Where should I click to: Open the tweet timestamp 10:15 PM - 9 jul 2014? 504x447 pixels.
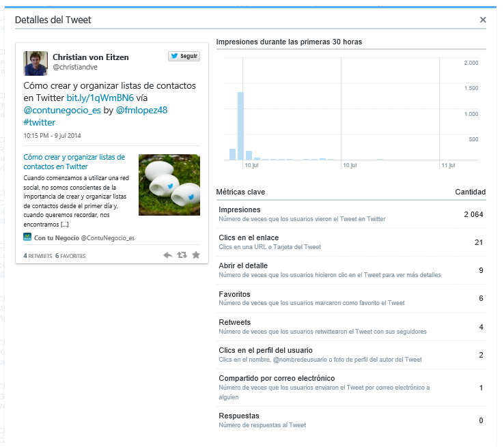click(x=52, y=136)
